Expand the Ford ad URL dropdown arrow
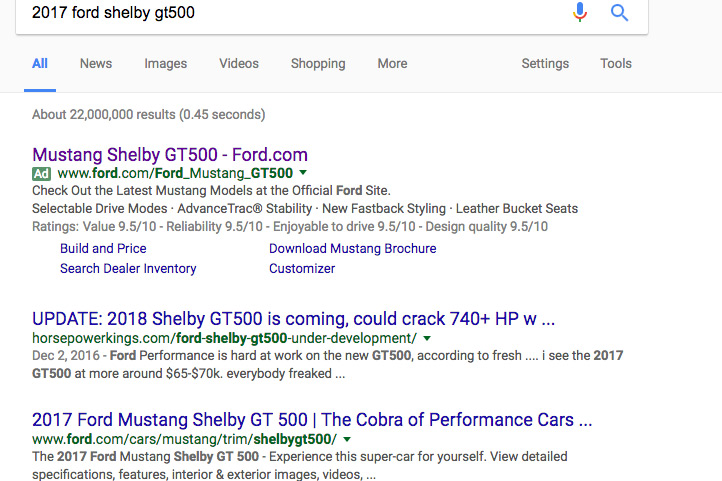722x481 pixels. 303,173
